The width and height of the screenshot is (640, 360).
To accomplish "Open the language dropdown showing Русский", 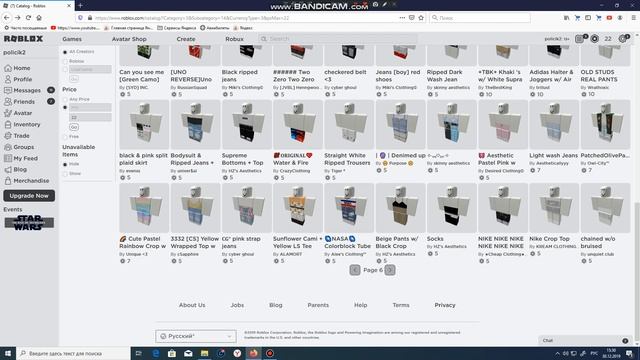I will (x=196, y=336).
